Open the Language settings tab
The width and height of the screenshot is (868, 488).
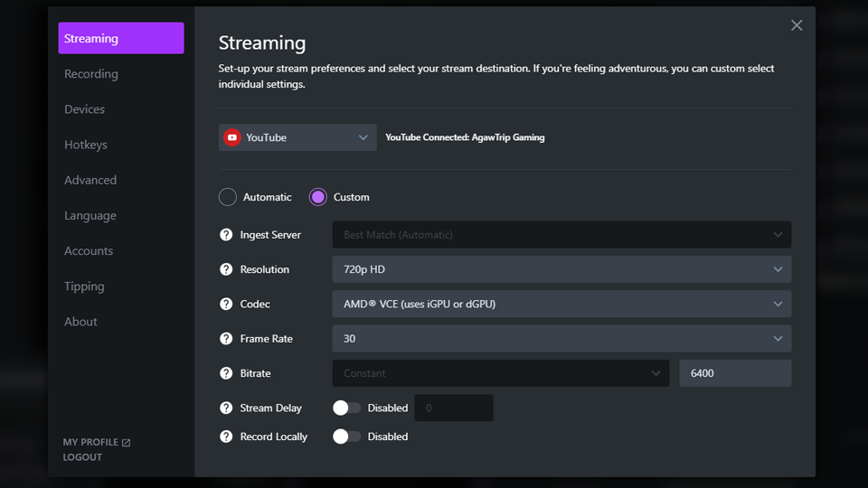90,215
